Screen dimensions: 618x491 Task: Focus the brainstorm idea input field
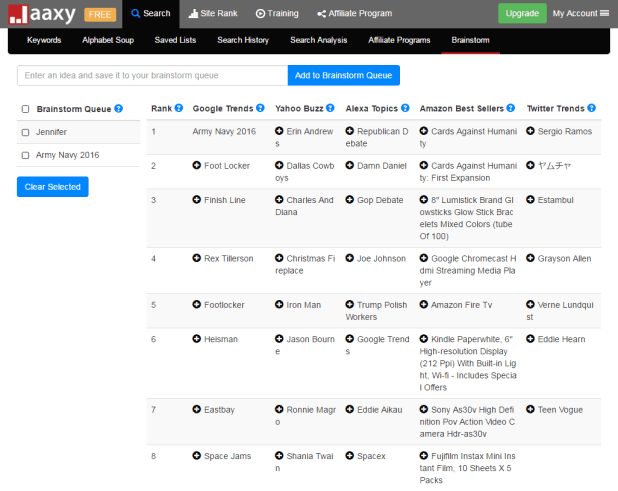pos(153,75)
